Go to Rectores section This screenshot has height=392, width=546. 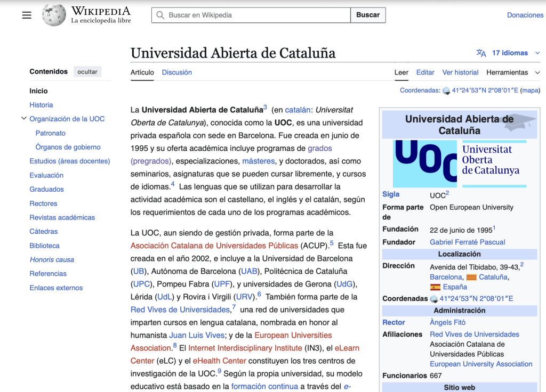click(43, 203)
